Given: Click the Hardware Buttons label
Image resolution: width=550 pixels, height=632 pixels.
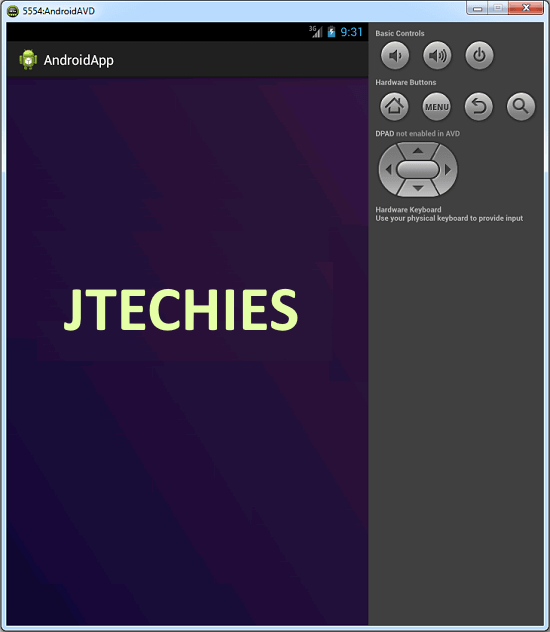Looking at the screenshot, I should 406,82.
